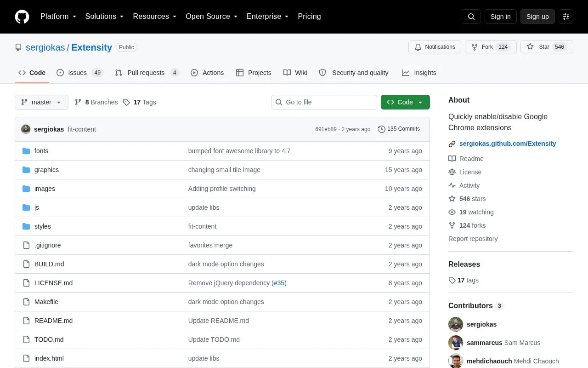
Task: Expand the Platform navigation menu
Action: pyautogui.click(x=58, y=17)
